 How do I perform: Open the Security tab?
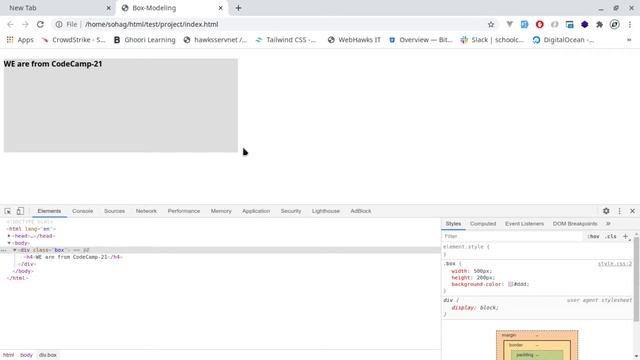click(x=291, y=211)
